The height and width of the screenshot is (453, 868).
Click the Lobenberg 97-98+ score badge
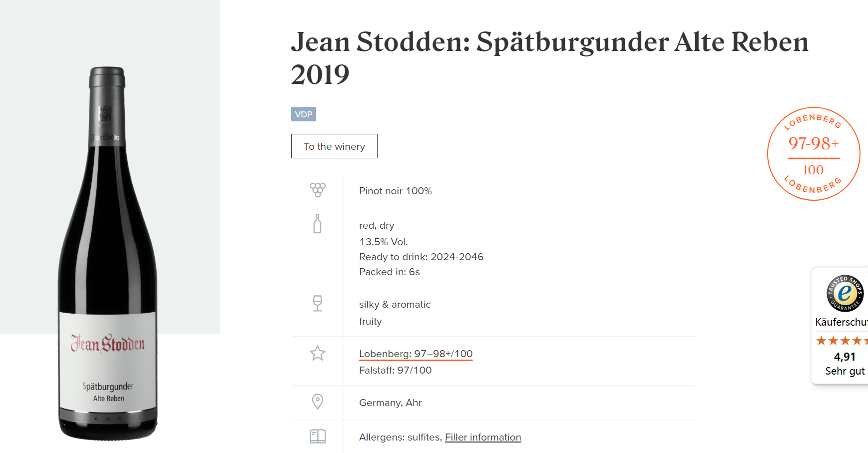(813, 154)
